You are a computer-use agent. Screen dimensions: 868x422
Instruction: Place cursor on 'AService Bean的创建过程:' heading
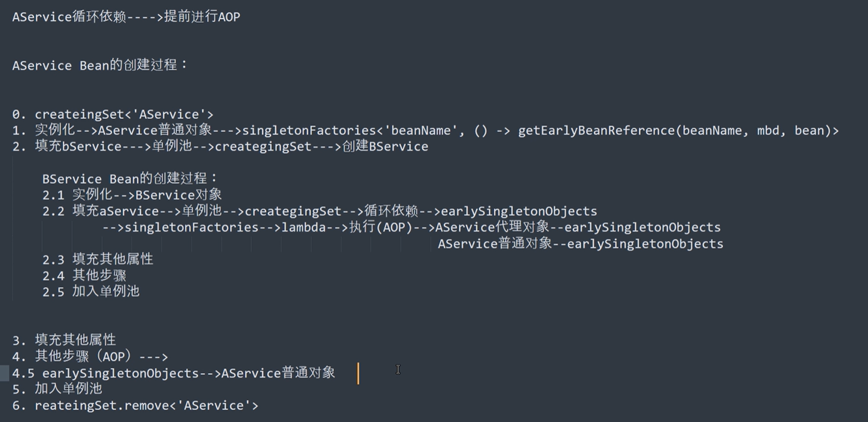[x=100, y=65]
